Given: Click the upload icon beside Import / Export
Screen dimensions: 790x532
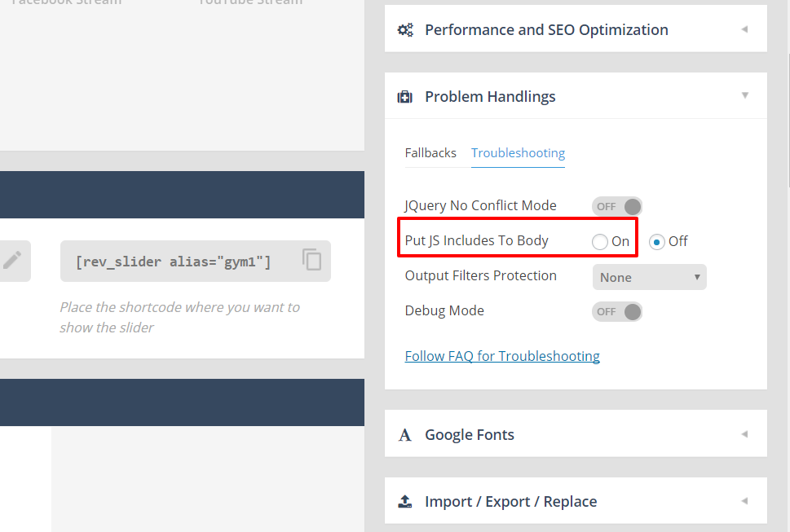Looking at the screenshot, I should pos(405,502).
